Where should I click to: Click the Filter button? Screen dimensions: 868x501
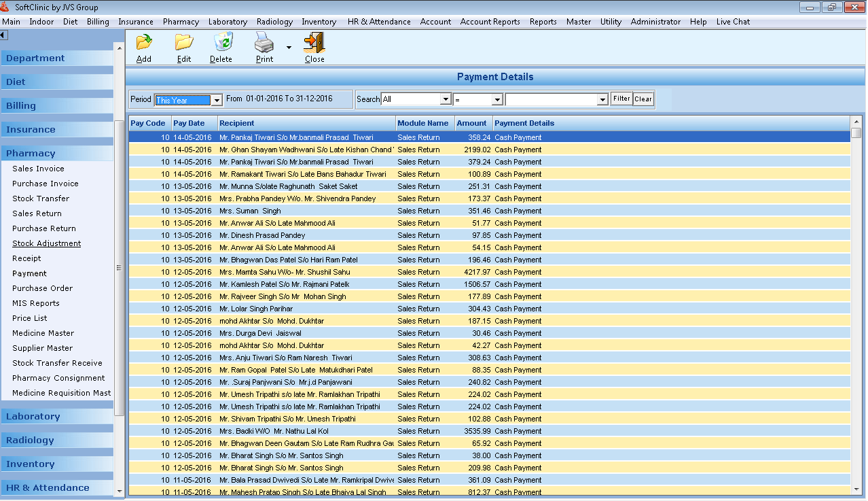click(x=620, y=99)
